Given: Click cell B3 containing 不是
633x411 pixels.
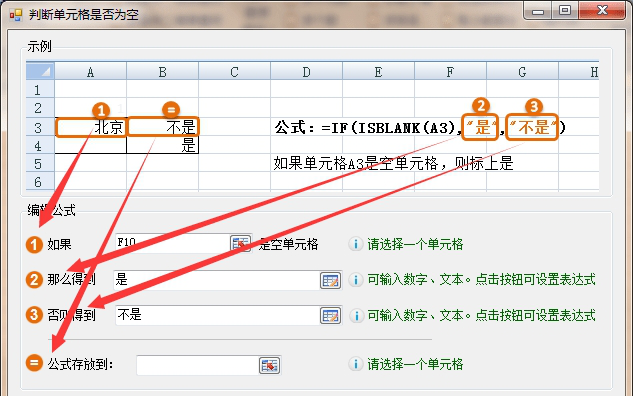Looking at the screenshot, I should click(x=163, y=127).
